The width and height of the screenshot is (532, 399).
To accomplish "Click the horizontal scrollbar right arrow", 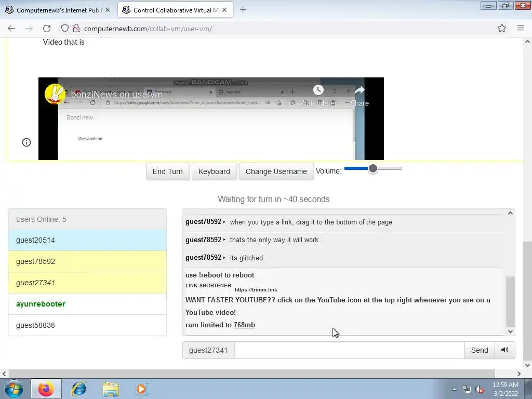I will tap(519, 374).
